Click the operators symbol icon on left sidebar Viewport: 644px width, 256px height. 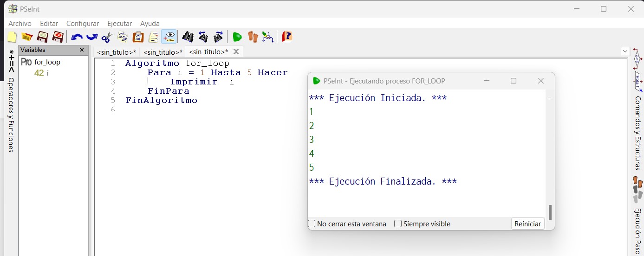pyautogui.click(x=12, y=61)
